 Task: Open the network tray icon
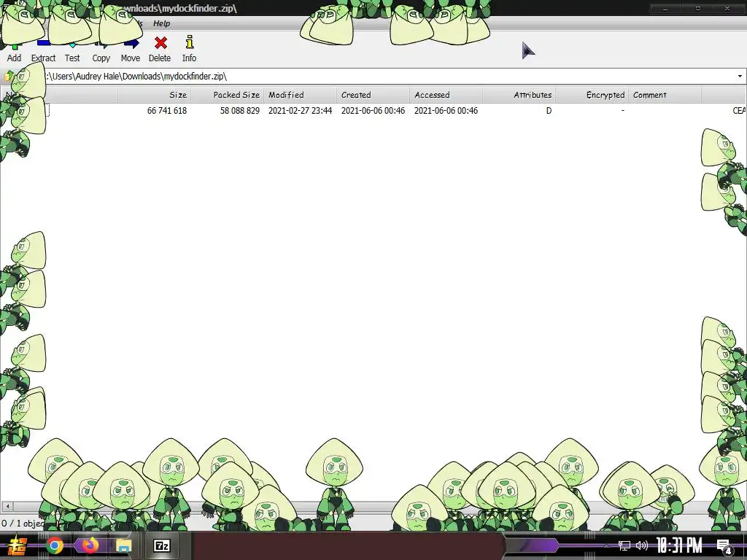[x=624, y=545]
